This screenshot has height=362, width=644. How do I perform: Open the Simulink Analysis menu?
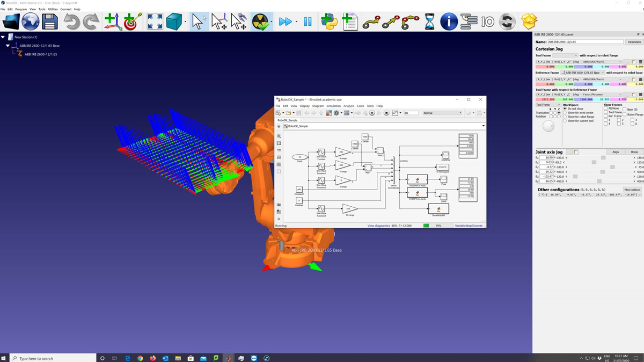(x=349, y=106)
